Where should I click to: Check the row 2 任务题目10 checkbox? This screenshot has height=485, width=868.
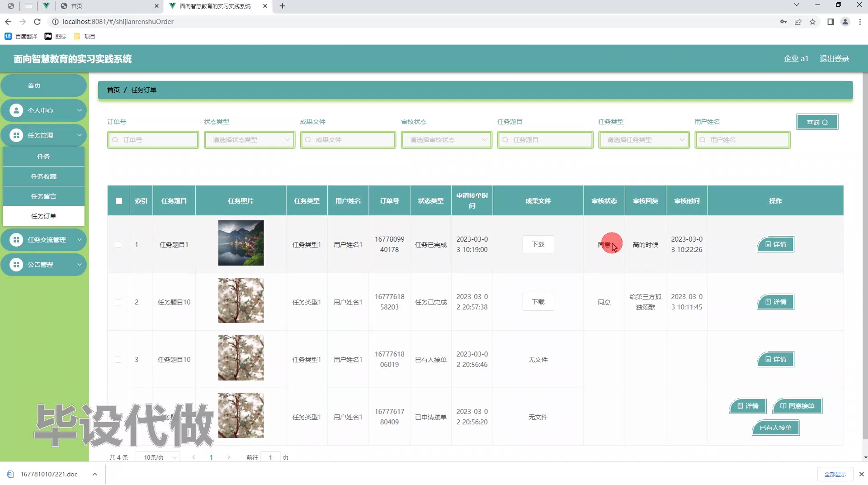pyautogui.click(x=118, y=302)
